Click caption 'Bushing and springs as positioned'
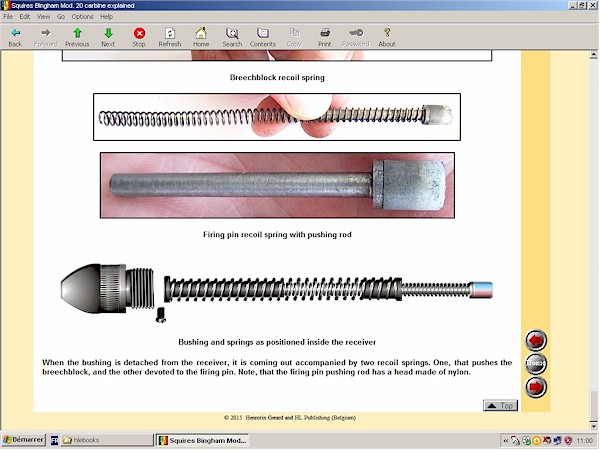This screenshot has width=600, height=450. click(x=277, y=342)
